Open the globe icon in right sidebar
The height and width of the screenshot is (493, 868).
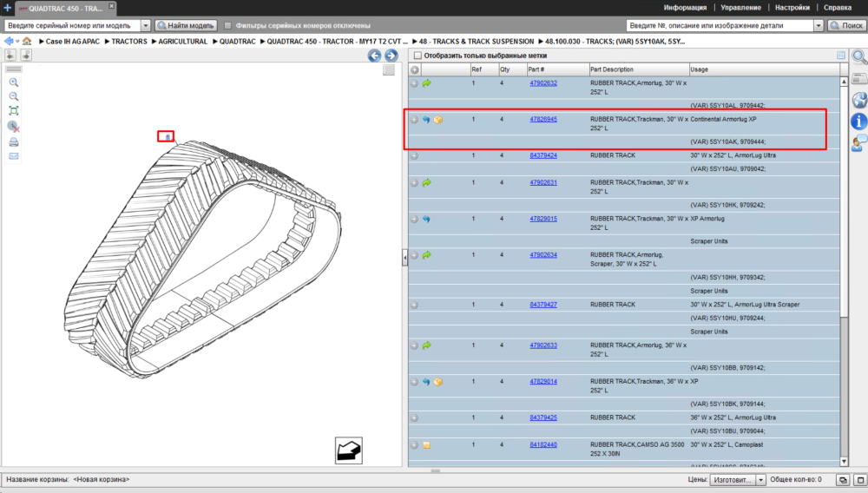(859, 100)
